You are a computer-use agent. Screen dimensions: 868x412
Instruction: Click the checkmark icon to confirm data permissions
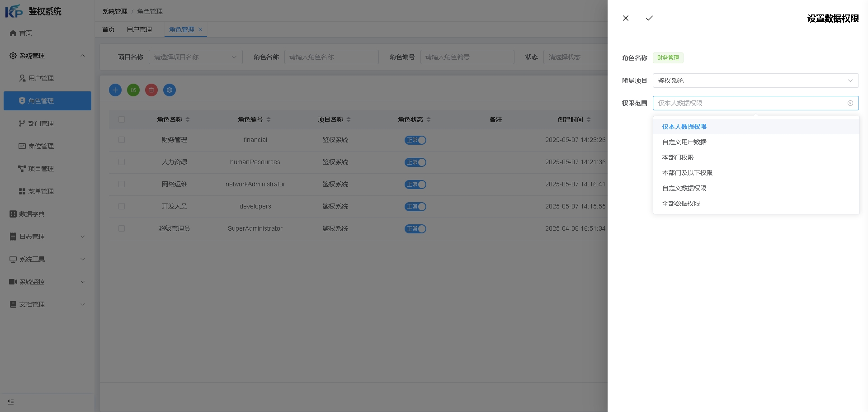[x=649, y=18]
